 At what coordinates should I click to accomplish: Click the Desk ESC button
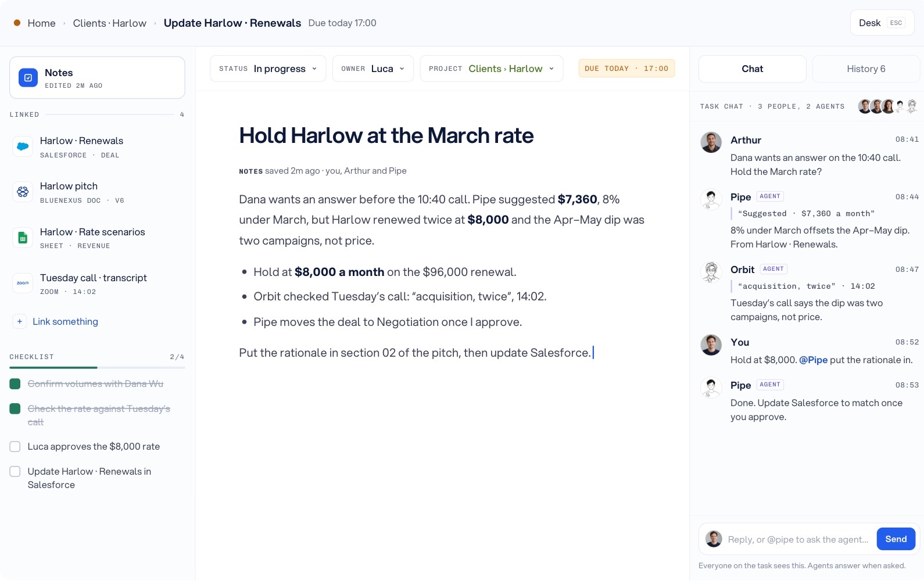pos(882,23)
